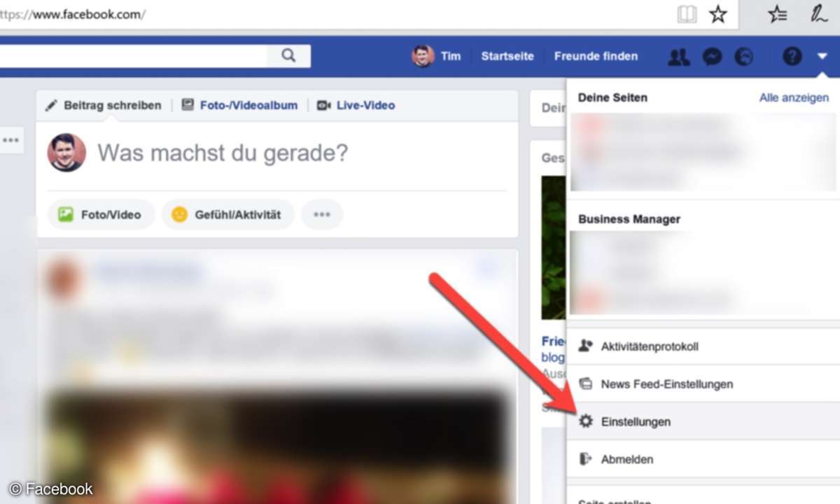Image resolution: width=840 pixels, height=504 pixels.
Task: Open Aktivitätenprotokoll menu entry
Action: pos(703,346)
